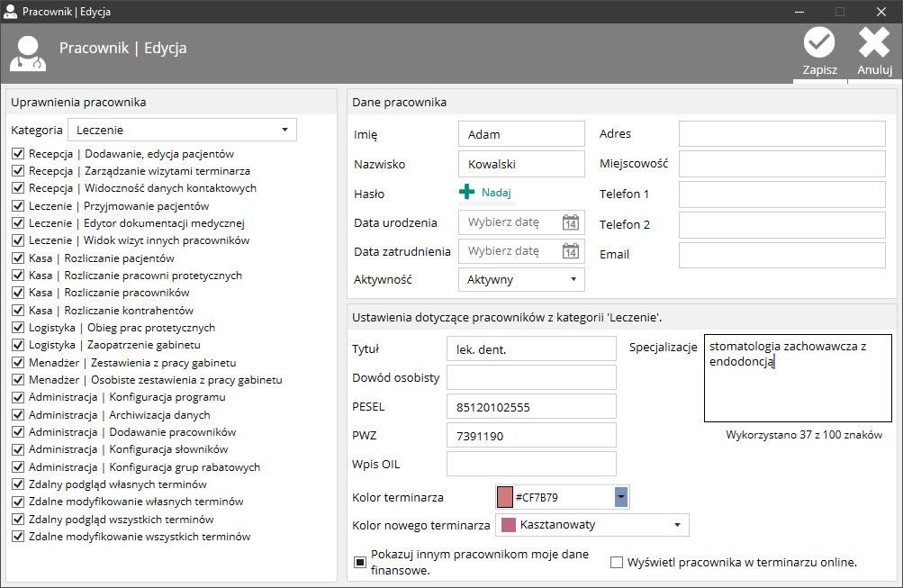Toggle Zdalny podgląd wszystkich terminów

tap(18, 520)
